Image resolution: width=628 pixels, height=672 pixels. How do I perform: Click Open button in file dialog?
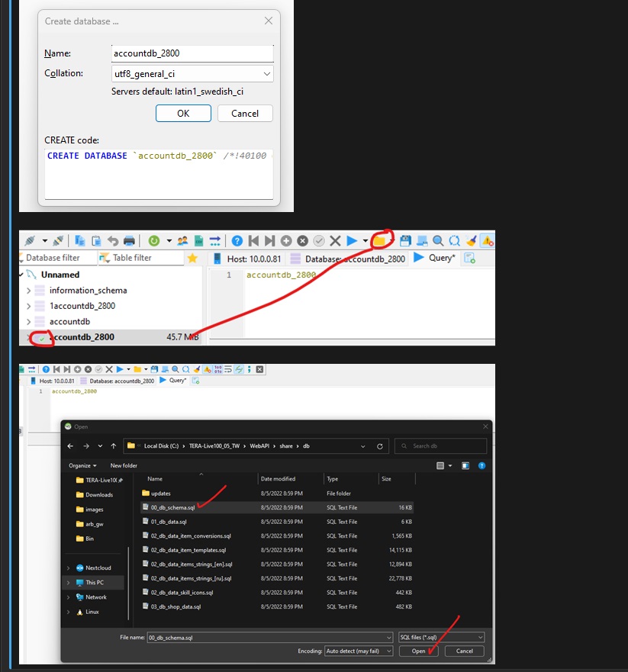pos(419,651)
